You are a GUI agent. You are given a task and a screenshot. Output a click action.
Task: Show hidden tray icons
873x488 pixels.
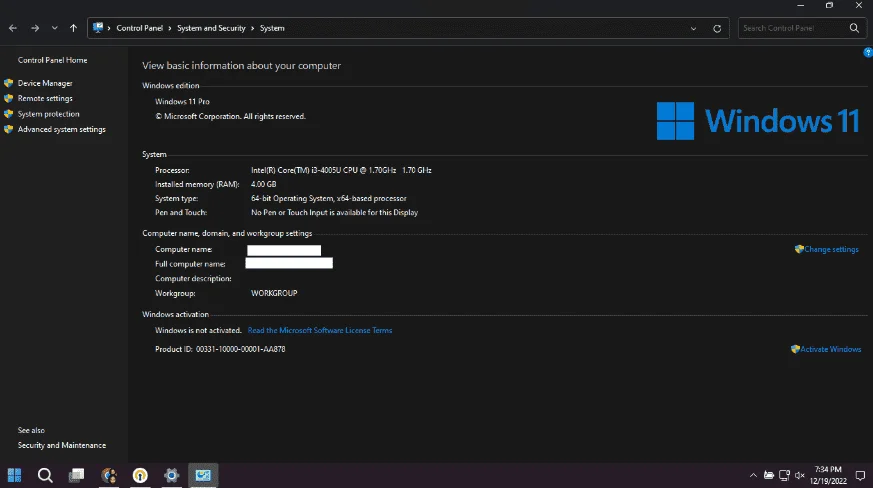753,475
